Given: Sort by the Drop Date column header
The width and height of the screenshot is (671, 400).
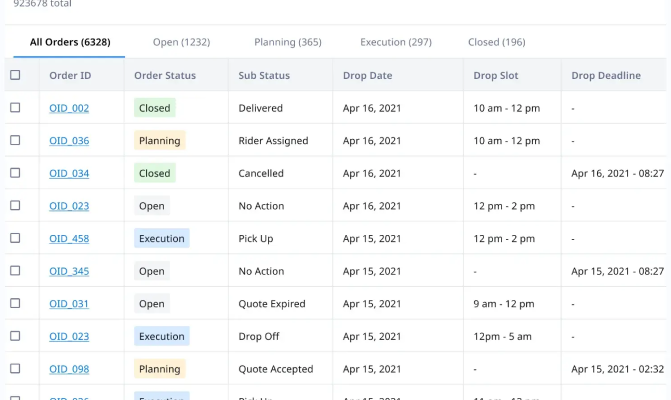Looking at the screenshot, I should [367, 75].
